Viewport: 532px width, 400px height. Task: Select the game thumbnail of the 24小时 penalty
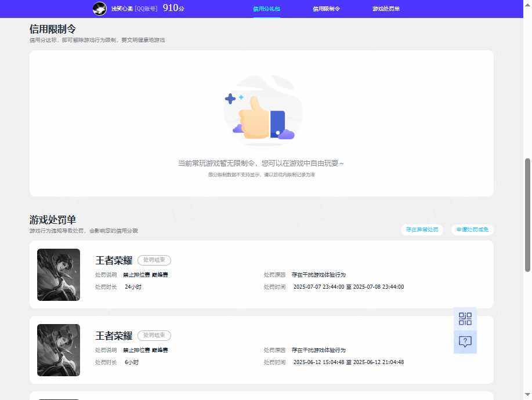point(59,275)
